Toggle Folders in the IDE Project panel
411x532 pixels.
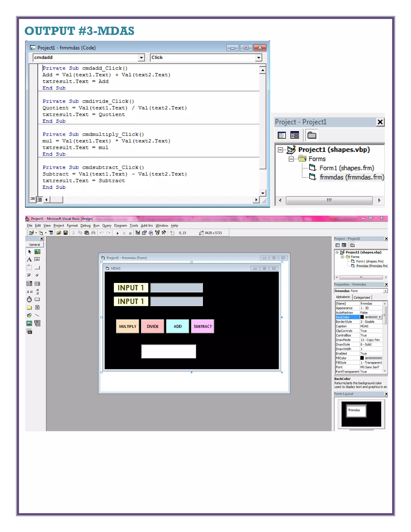coord(352,245)
